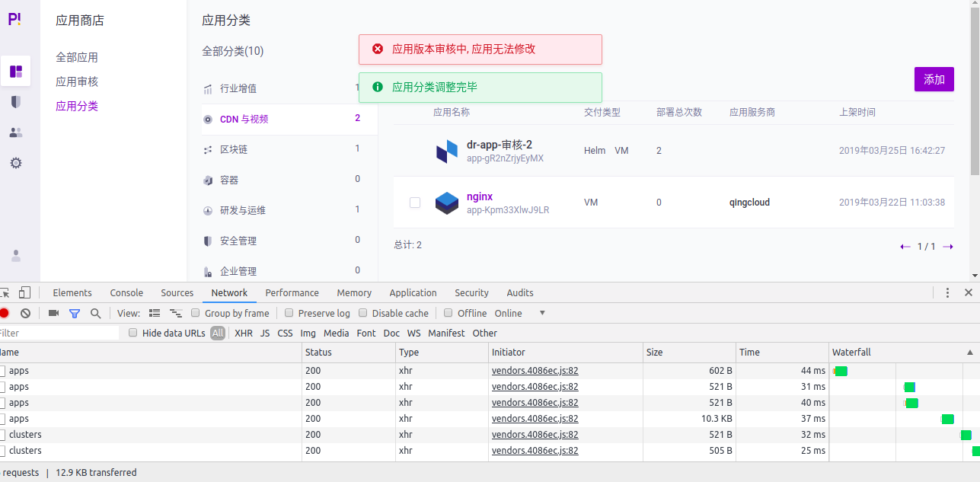Open the network search magnifier icon

pyautogui.click(x=94, y=313)
